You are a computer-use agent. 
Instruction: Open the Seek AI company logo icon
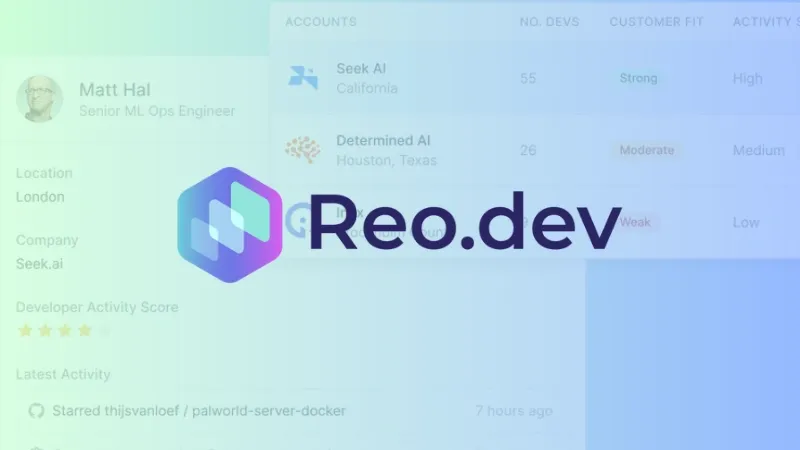tap(303, 78)
